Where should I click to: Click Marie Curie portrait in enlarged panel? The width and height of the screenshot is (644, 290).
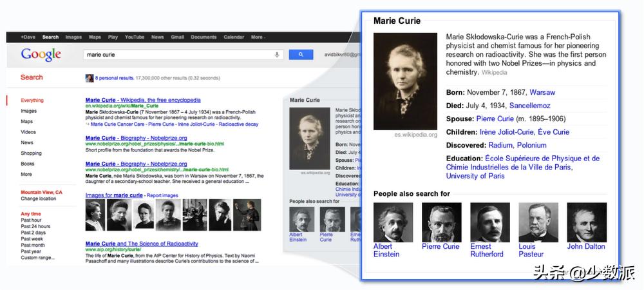coord(405,81)
